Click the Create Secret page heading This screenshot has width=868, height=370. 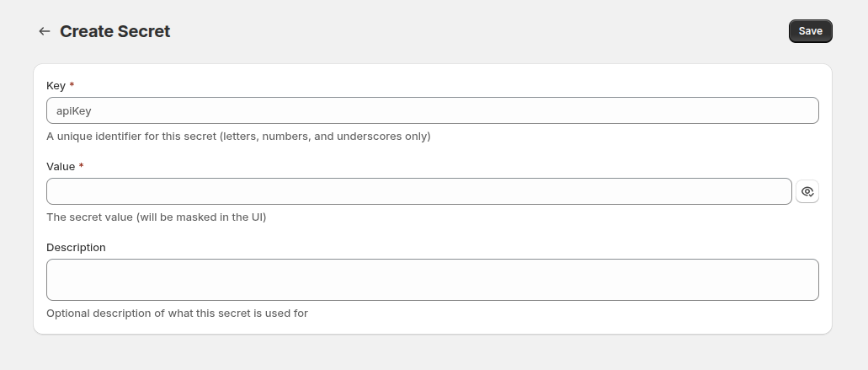pos(114,31)
